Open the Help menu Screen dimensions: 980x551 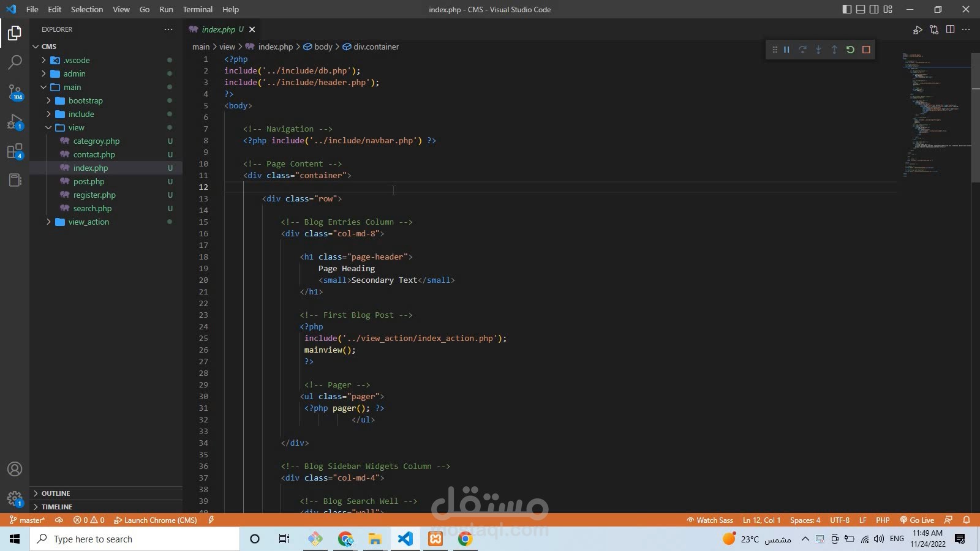230,9
